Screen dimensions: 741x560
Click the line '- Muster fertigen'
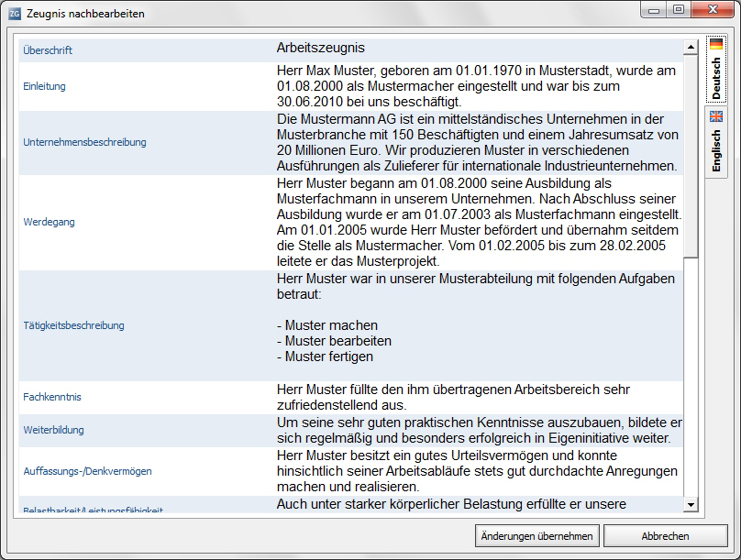click(326, 357)
